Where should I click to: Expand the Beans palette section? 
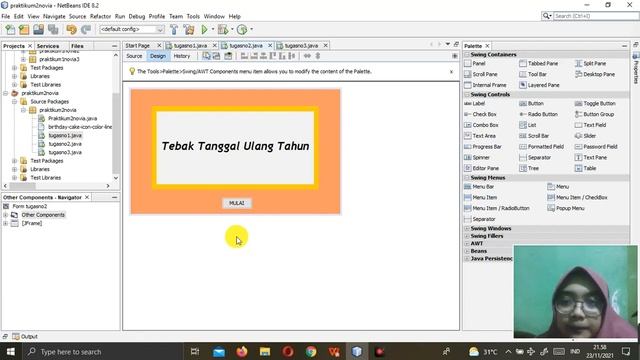pyautogui.click(x=467, y=251)
